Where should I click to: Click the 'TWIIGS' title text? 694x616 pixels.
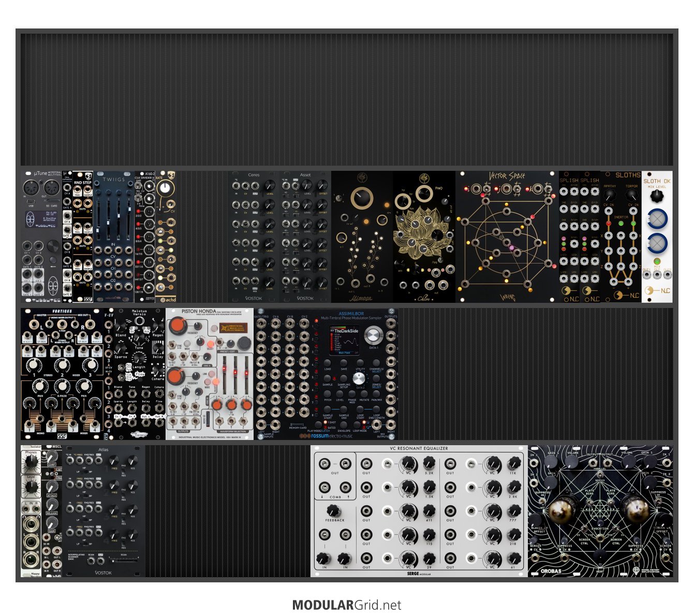[114, 180]
